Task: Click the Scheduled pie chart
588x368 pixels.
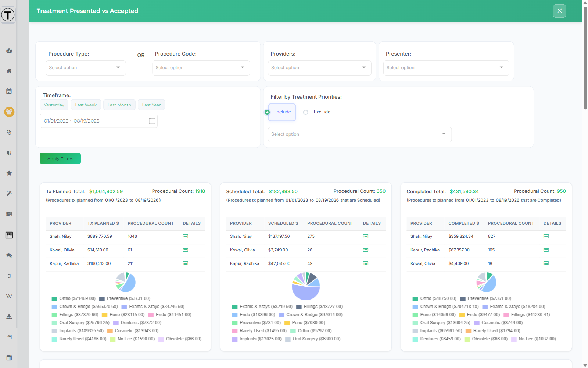Action: coord(306,286)
